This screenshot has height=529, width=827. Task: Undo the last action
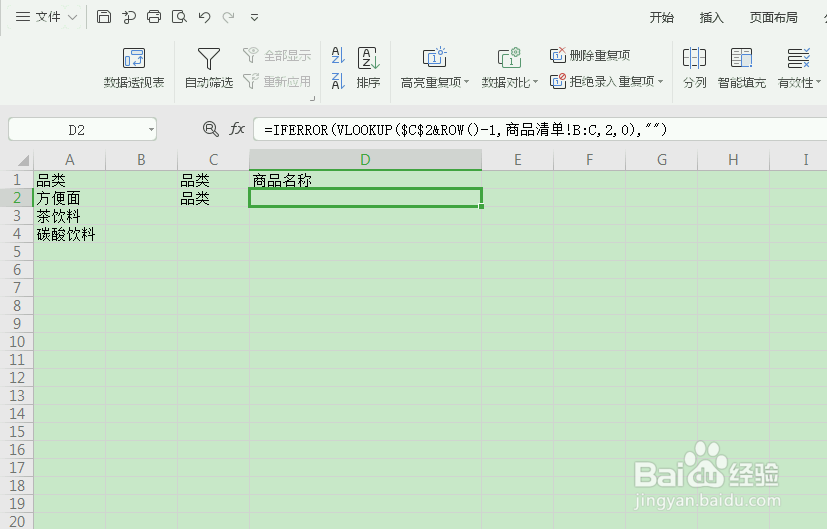click(204, 17)
